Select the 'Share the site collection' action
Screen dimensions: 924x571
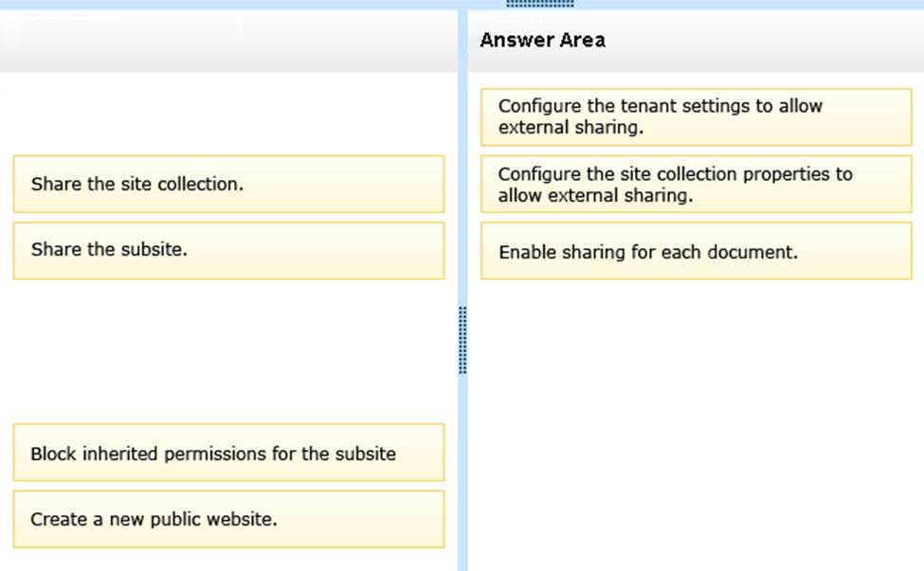pyautogui.click(x=228, y=185)
